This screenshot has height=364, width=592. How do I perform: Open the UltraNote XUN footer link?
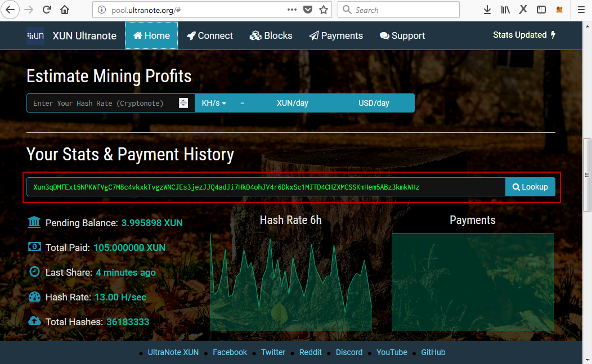[x=173, y=352]
